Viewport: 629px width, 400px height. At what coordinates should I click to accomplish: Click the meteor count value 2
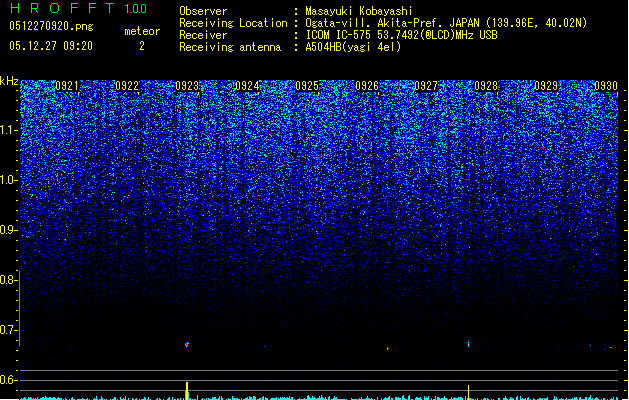pyautogui.click(x=142, y=46)
